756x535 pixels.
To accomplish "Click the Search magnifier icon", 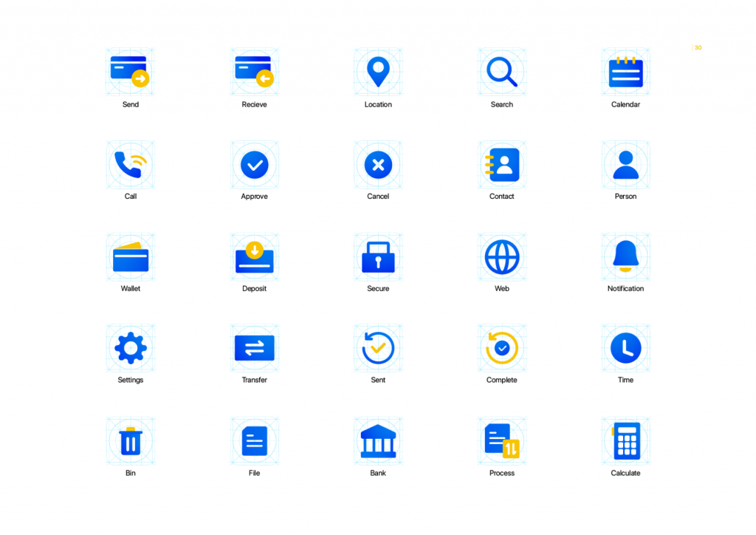I will coord(502,72).
